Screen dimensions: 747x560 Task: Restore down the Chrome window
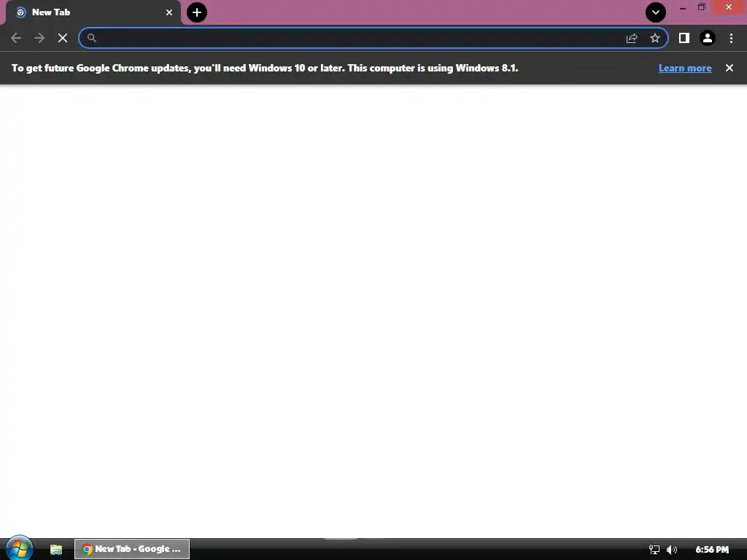pyautogui.click(x=701, y=7)
